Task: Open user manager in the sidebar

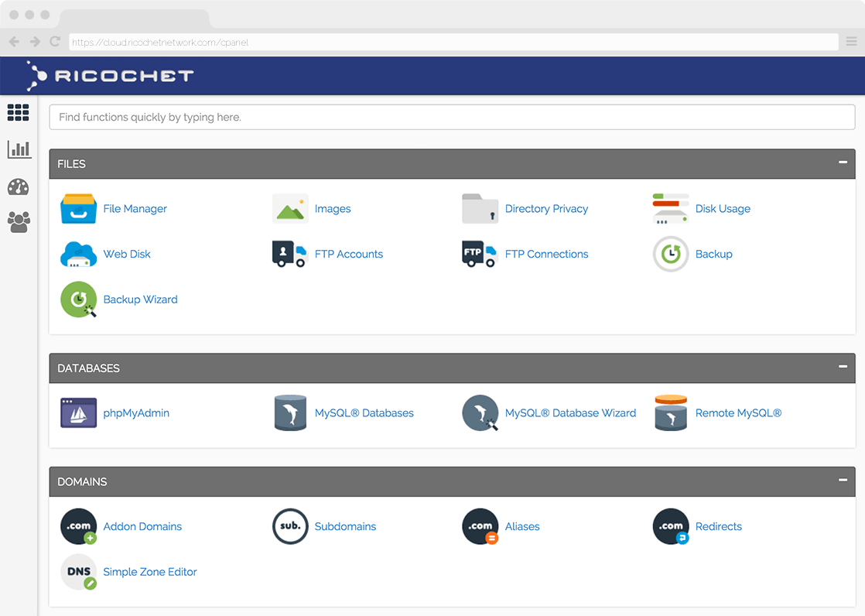Action: pyautogui.click(x=19, y=223)
